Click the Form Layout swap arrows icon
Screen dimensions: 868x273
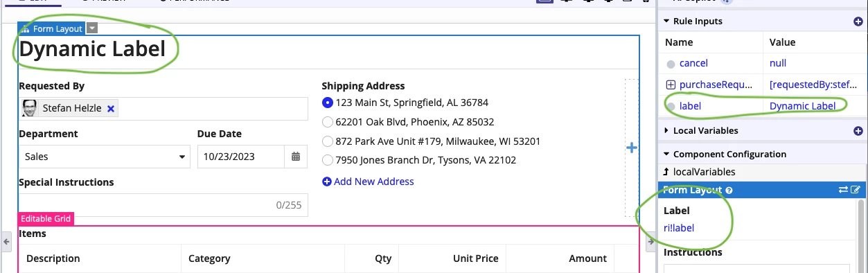pos(843,190)
